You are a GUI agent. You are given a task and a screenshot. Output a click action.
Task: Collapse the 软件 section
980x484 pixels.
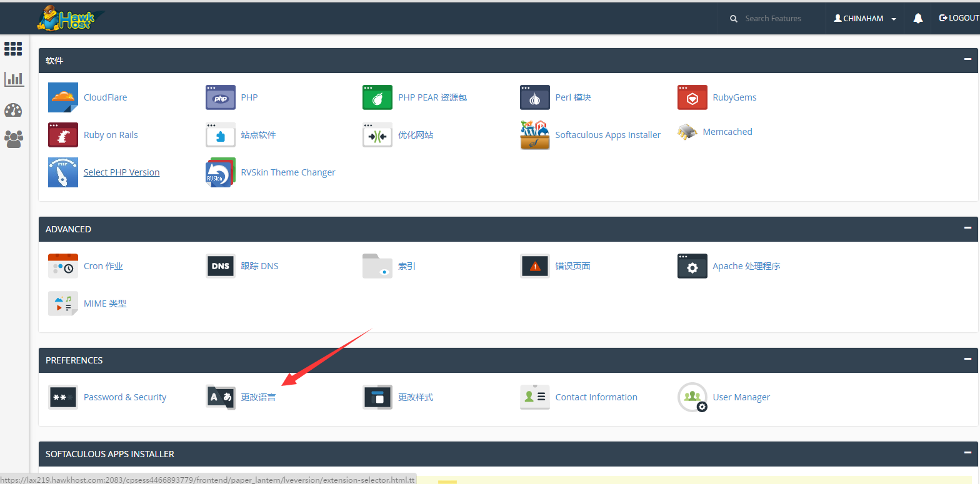(x=967, y=60)
